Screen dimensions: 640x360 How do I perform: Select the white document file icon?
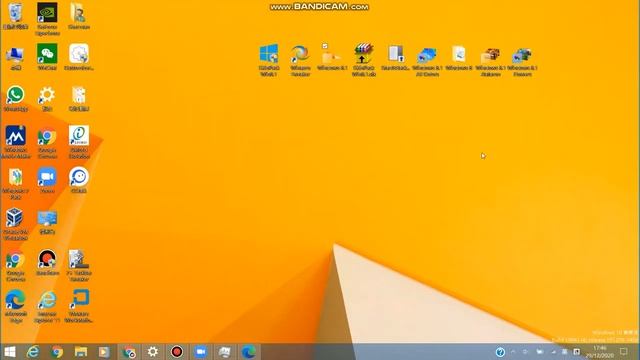coord(459,54)
